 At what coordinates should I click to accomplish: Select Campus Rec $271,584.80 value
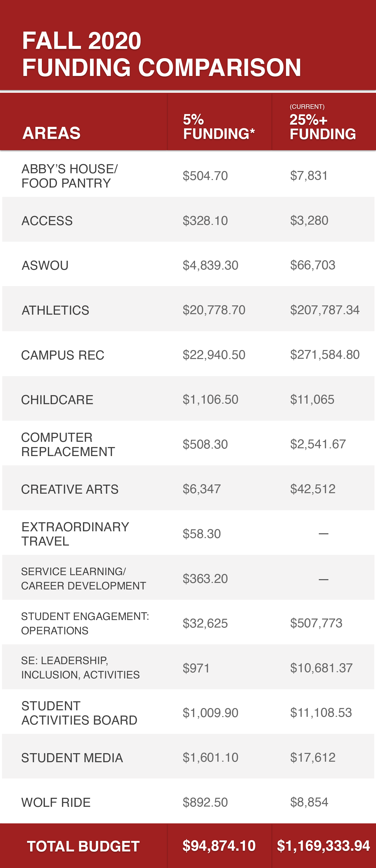(x=325, y=355)
